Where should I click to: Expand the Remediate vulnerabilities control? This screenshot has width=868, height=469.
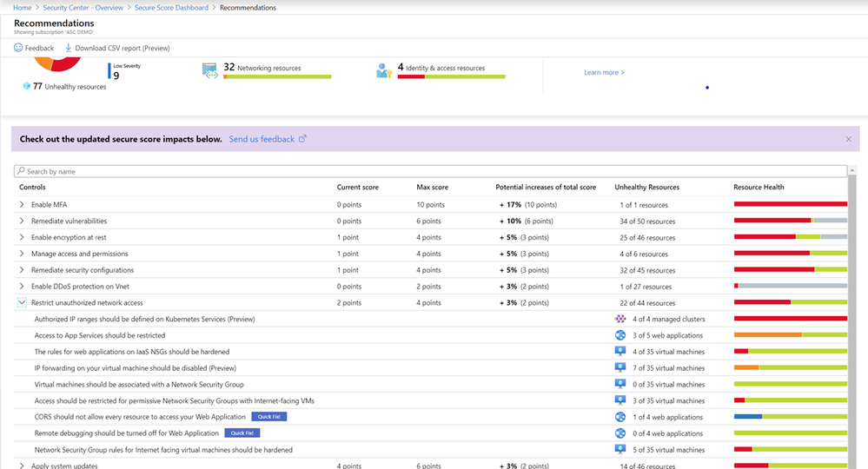22,221
